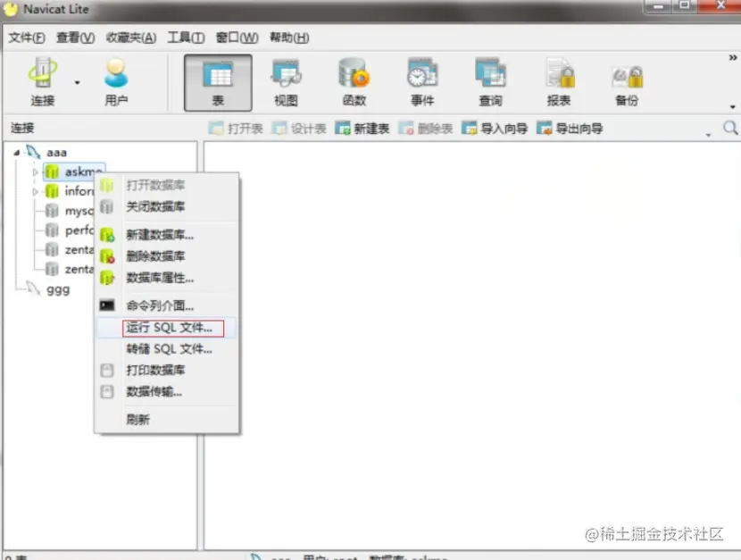Open the 工具(T) menu
Image resolution: width=741 pixels, height=560 pixels.
pyautogui.click(x=186, y=38)
